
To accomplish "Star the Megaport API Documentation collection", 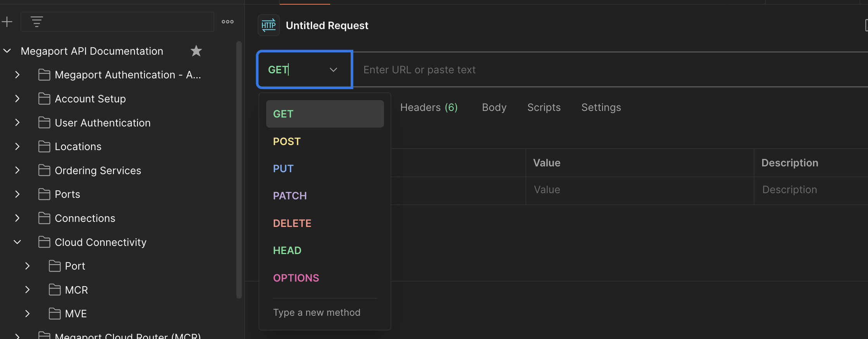I will point(196,51).
